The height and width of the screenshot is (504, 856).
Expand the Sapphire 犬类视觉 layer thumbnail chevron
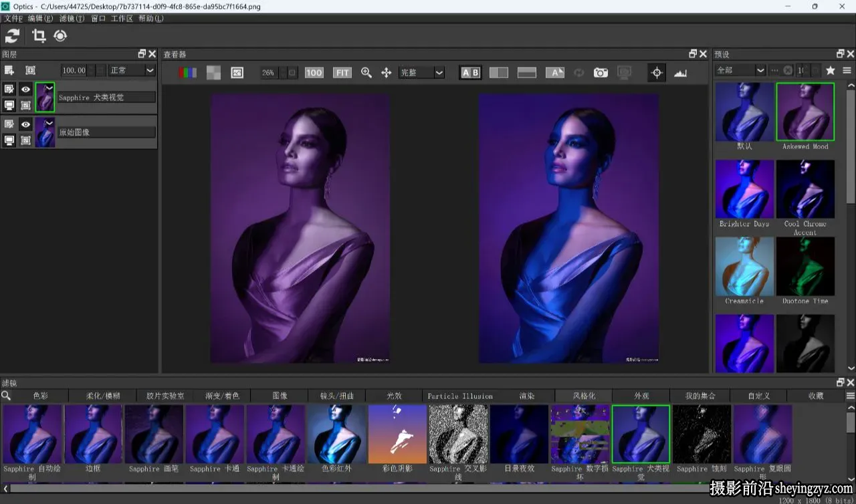(49, 87)
